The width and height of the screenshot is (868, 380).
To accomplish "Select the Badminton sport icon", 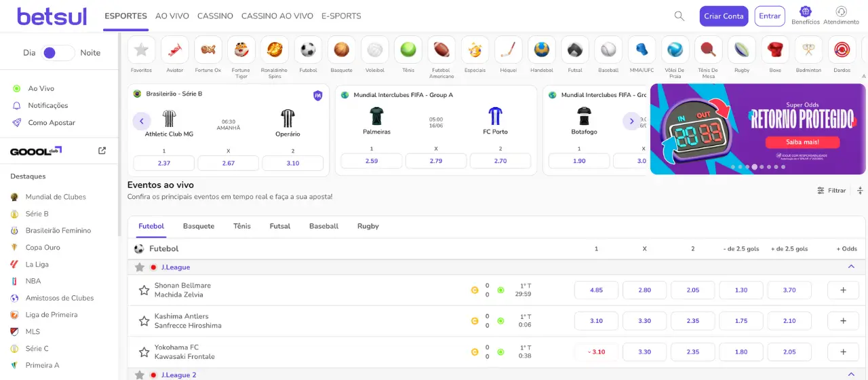I will [808, 50].
